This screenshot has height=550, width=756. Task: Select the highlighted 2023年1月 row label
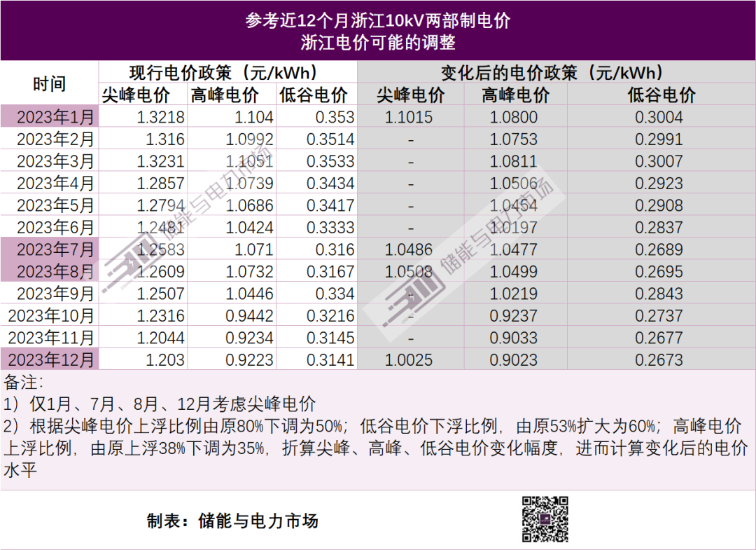pyautogui.click(x=50, y=117)
